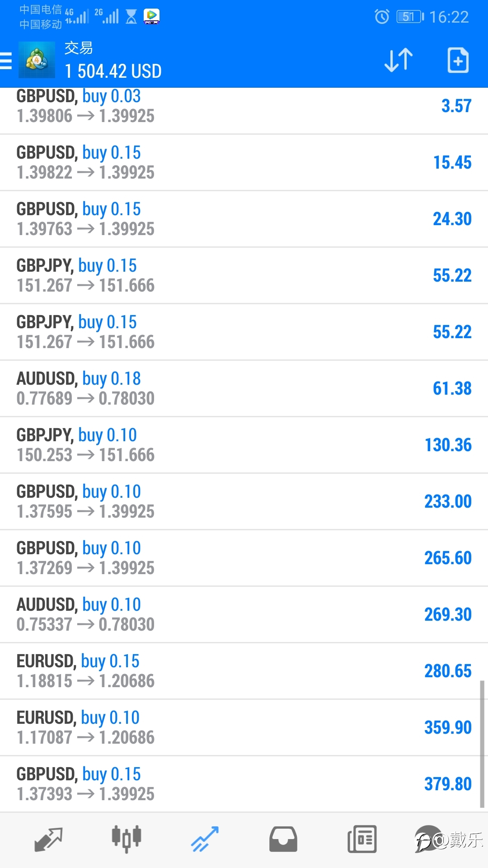
Task: Click the positions list scrollbar
Action: click(482, 744)
